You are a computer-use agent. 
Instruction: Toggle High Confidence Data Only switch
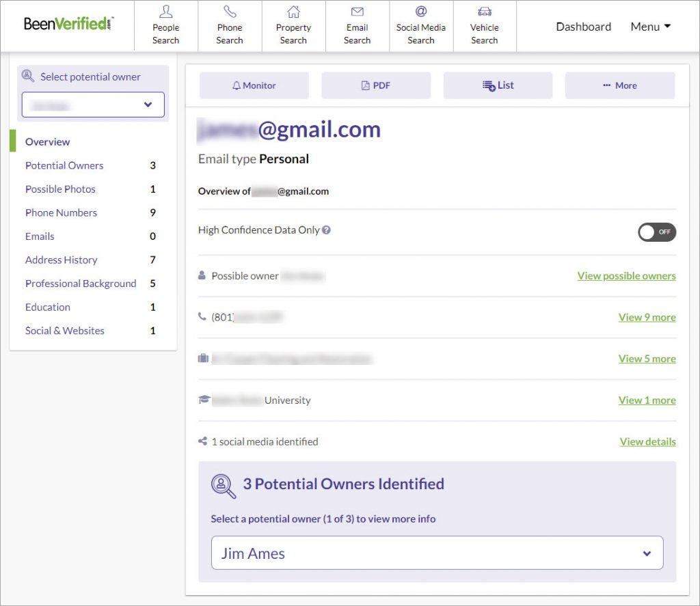coord(657,232)
